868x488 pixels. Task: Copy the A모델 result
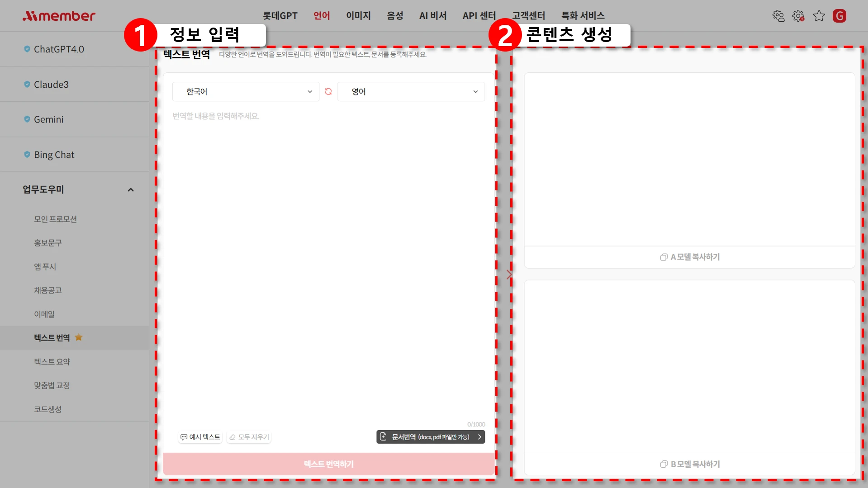689,257
